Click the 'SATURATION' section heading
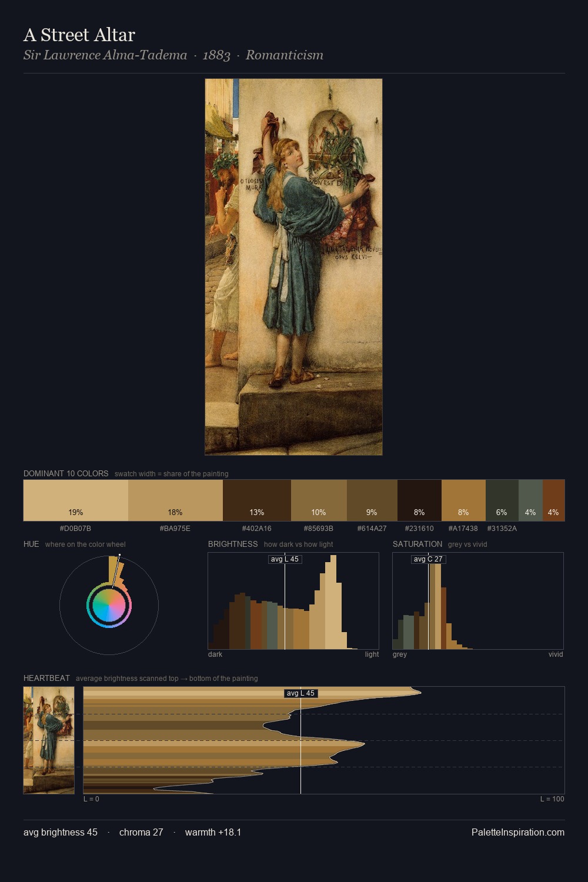The image size is (588, 882). 417,544
